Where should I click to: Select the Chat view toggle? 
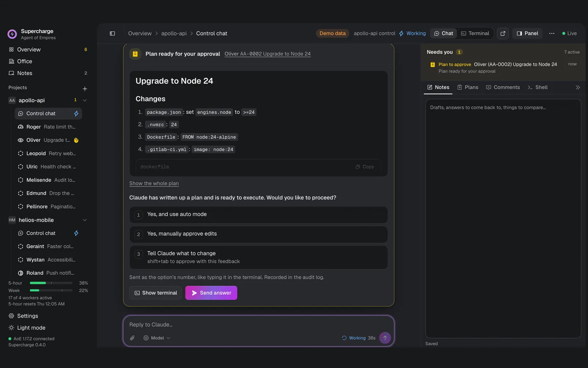coord(444,33)
